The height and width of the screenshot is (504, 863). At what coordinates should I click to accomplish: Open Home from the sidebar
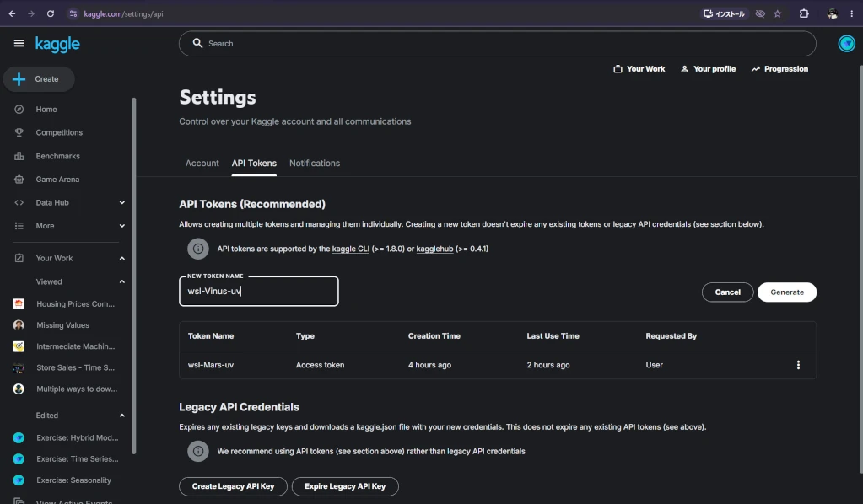46,110
